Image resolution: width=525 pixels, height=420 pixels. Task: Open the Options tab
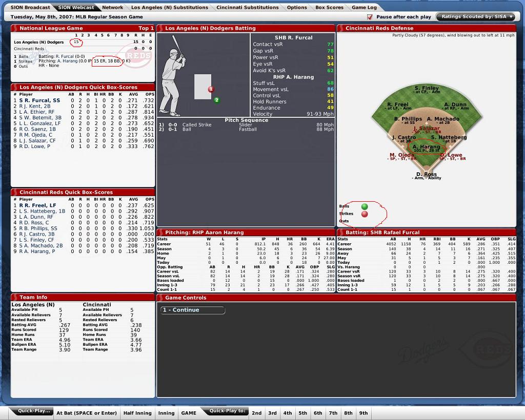click(297, 7)
